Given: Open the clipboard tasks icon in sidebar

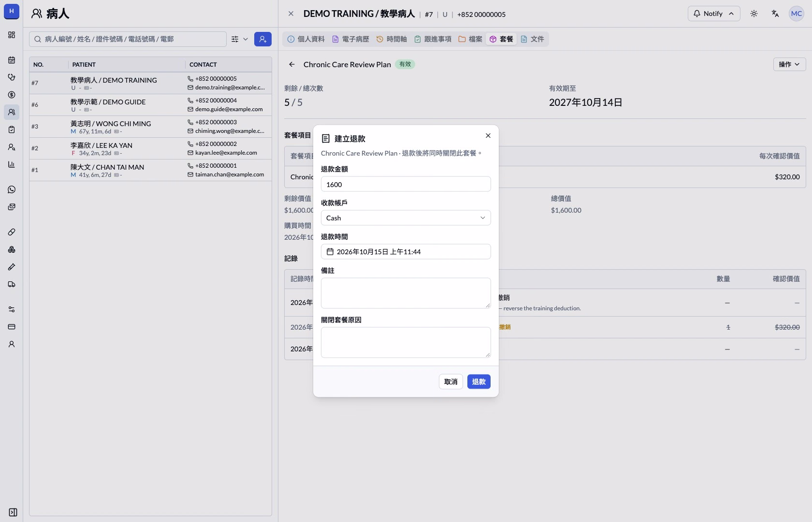Looking at the screenshot, I should tap(12, 130).
